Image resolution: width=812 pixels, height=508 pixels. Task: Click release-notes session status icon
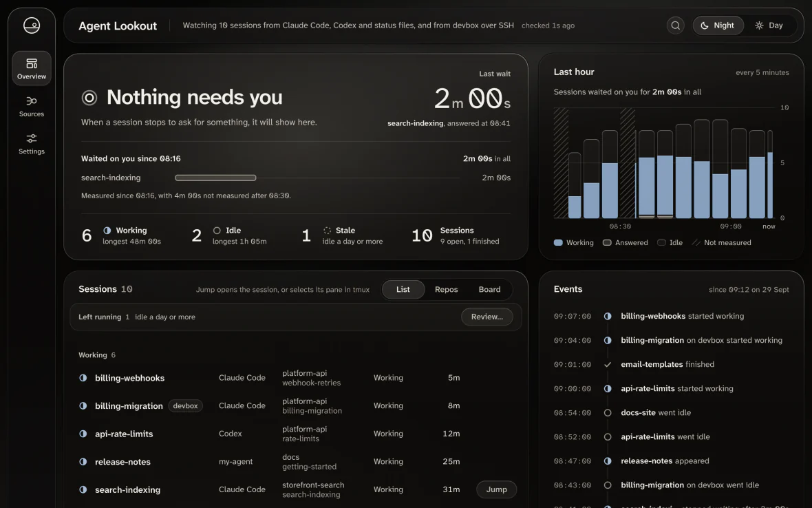pos(83,461)
